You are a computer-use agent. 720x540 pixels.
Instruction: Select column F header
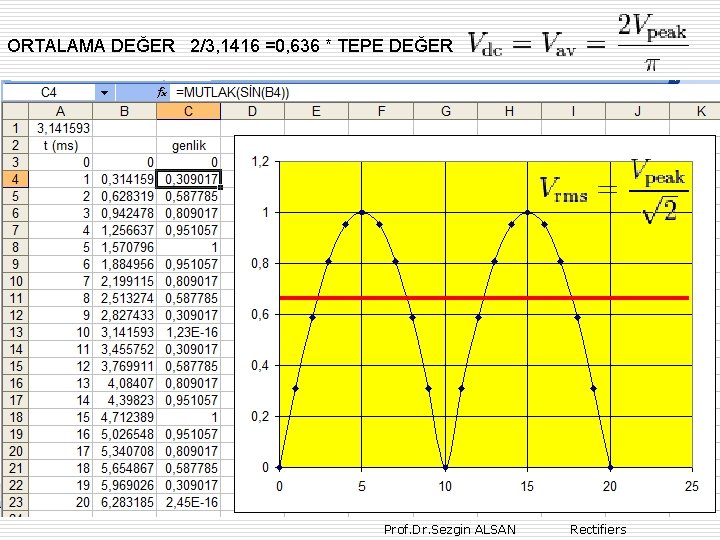pyautogui.click(x=381, y=111)
